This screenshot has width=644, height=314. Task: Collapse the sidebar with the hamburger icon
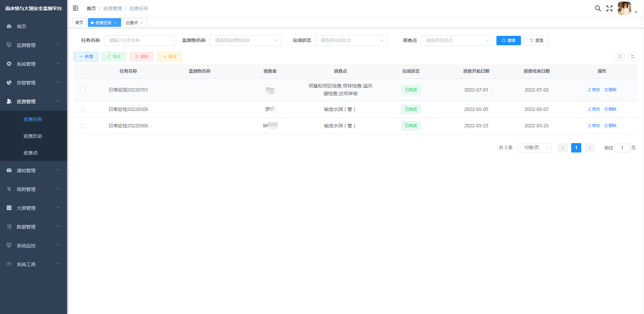(x=75, y=8)
